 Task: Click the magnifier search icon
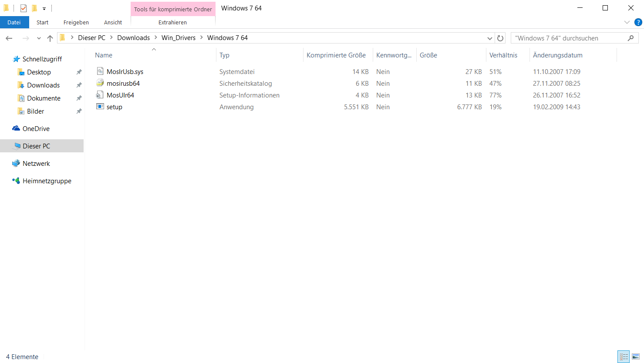point(631,38)
